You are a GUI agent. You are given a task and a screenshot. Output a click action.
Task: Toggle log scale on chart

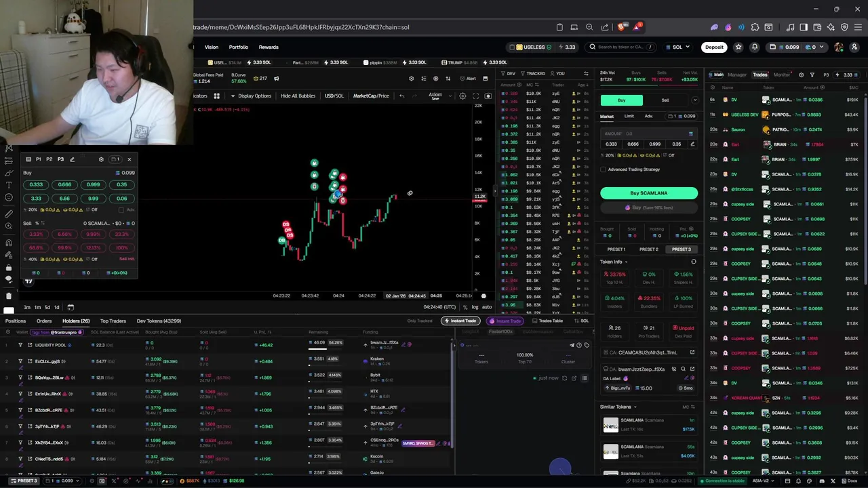(475, 307)
